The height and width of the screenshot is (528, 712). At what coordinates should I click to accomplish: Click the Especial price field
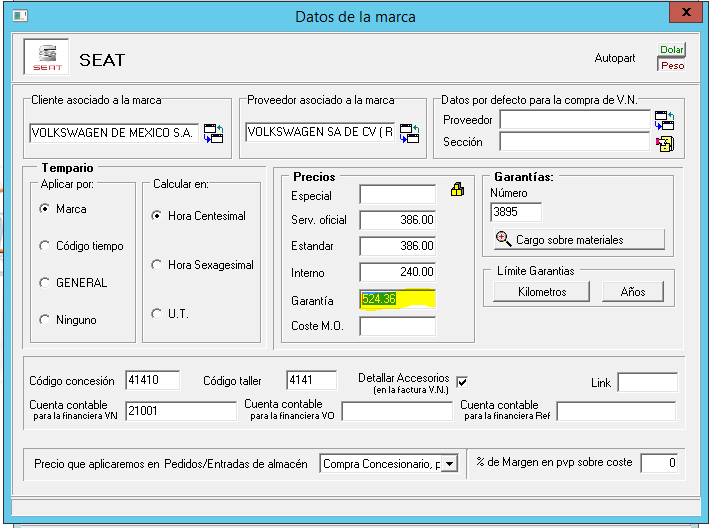pyautogui.click(x=398, y=194)
